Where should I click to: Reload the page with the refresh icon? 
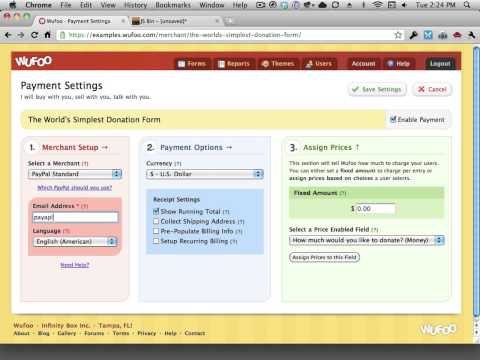[34, 35]
